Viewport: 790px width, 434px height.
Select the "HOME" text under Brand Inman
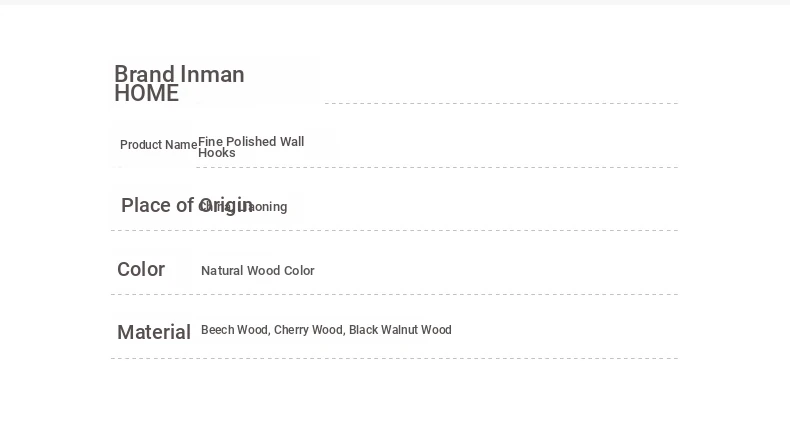147,94
